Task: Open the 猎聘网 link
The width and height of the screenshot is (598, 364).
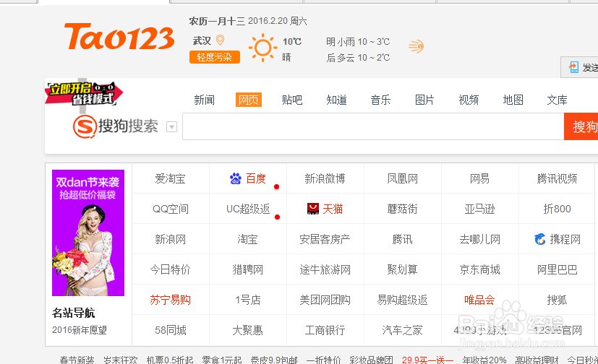Action: [x=248, y=270]
